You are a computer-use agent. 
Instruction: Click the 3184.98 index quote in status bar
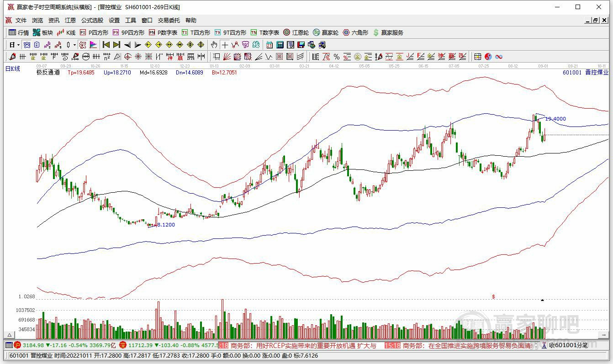coord(33,346)
